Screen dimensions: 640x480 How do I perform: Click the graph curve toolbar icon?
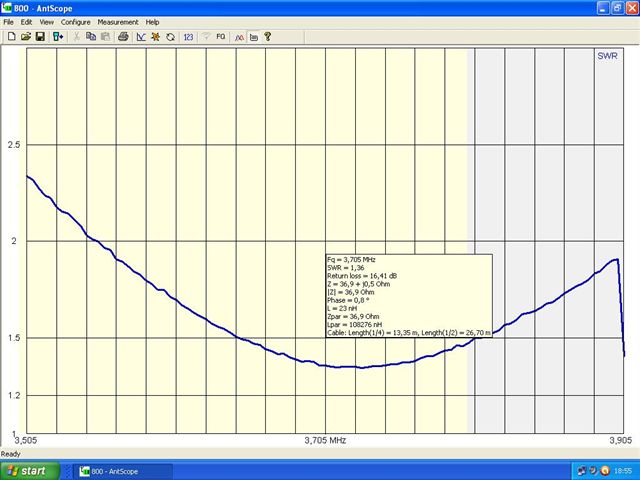pos(141,37)
